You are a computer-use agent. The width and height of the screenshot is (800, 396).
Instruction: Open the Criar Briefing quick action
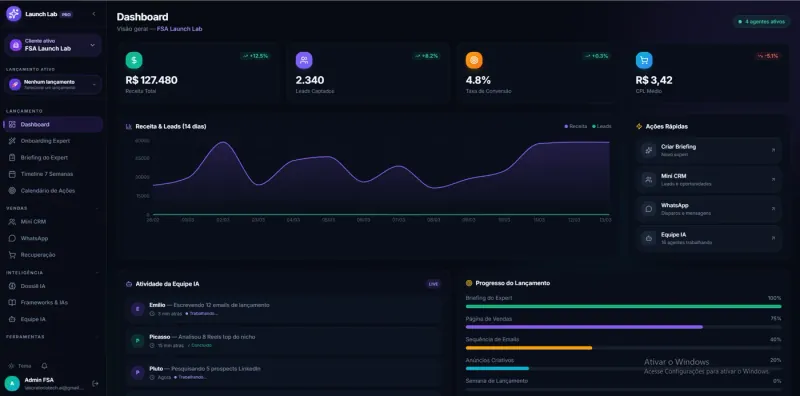(709, 150)
